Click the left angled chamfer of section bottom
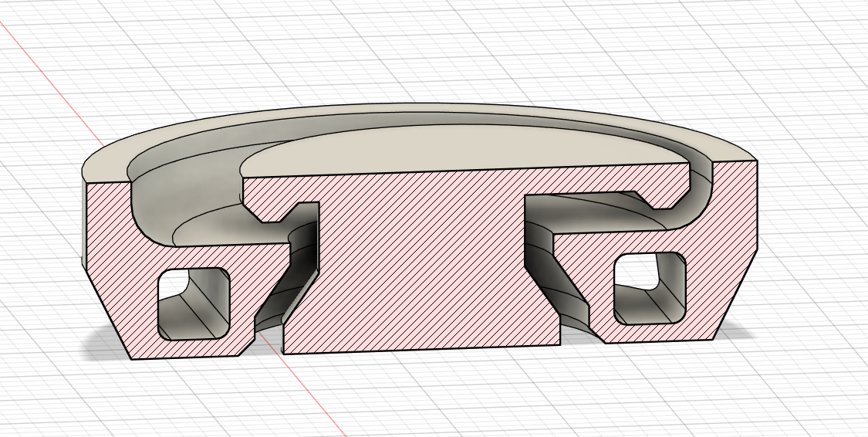The width and height of the screenshot is (868, 437). [106, 313]
